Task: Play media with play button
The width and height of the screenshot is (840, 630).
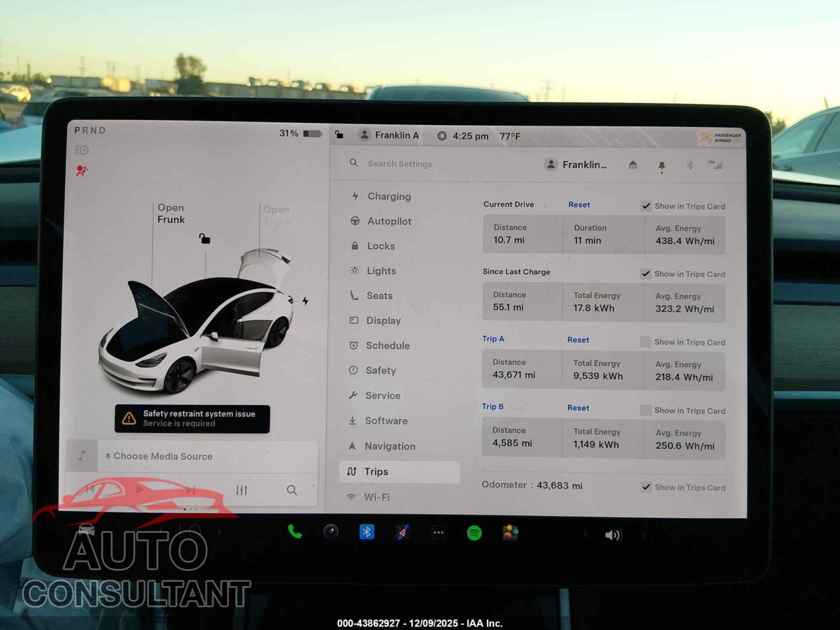Action: (x=140, y=489)
